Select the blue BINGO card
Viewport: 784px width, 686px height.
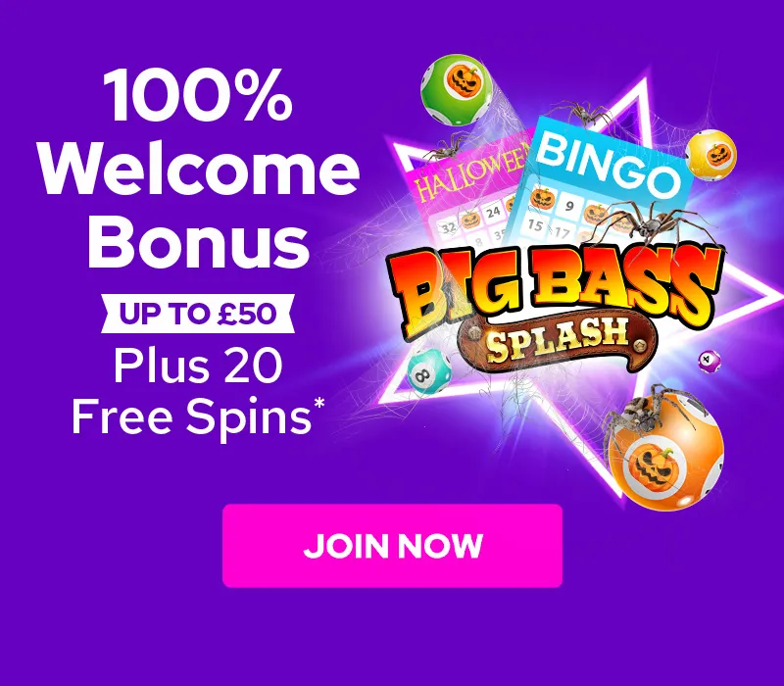600,182
